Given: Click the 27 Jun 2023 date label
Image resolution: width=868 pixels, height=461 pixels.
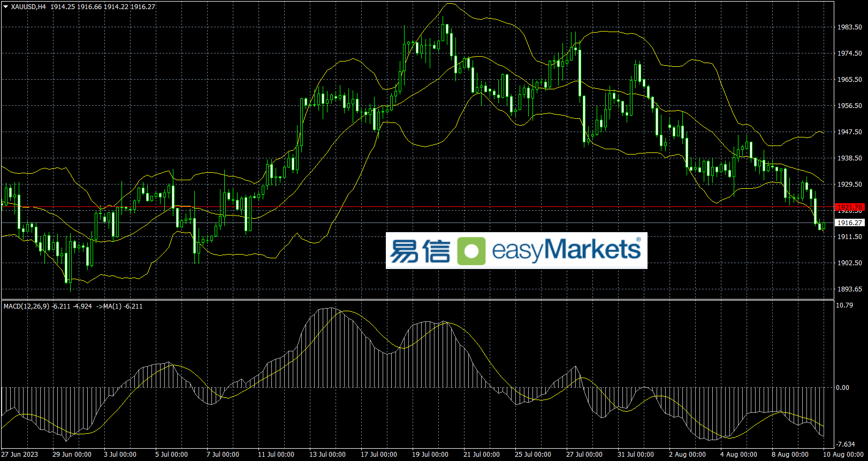Looking at the screenshot, I should [x=20, y=455].
